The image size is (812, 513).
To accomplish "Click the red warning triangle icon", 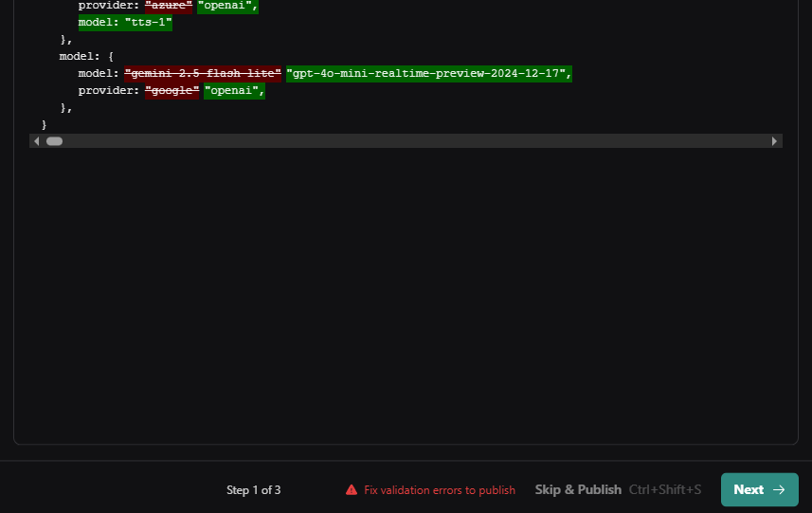I will coord(352,490).
